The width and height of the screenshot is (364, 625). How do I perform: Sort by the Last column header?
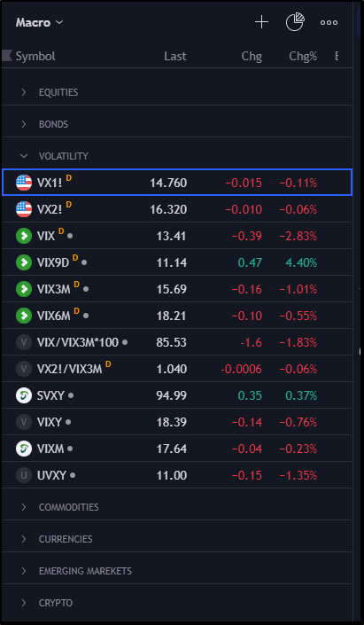tap(175, 56)
